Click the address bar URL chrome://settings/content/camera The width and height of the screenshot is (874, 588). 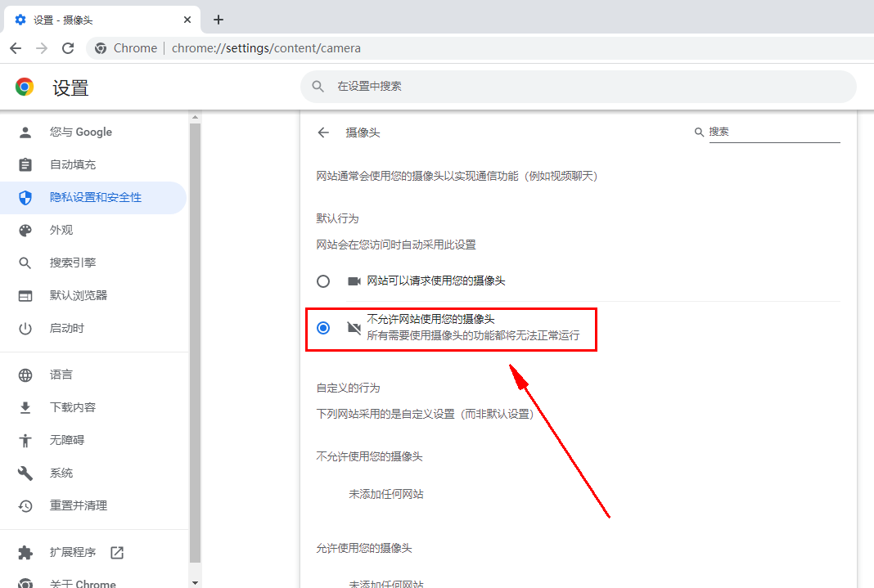click(x=266, y=48)
